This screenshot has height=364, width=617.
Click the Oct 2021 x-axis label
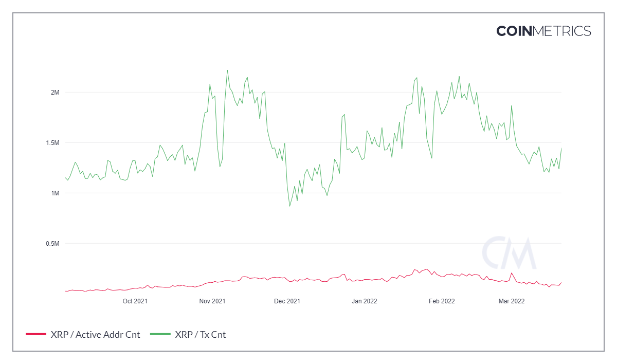pos(135,301)
